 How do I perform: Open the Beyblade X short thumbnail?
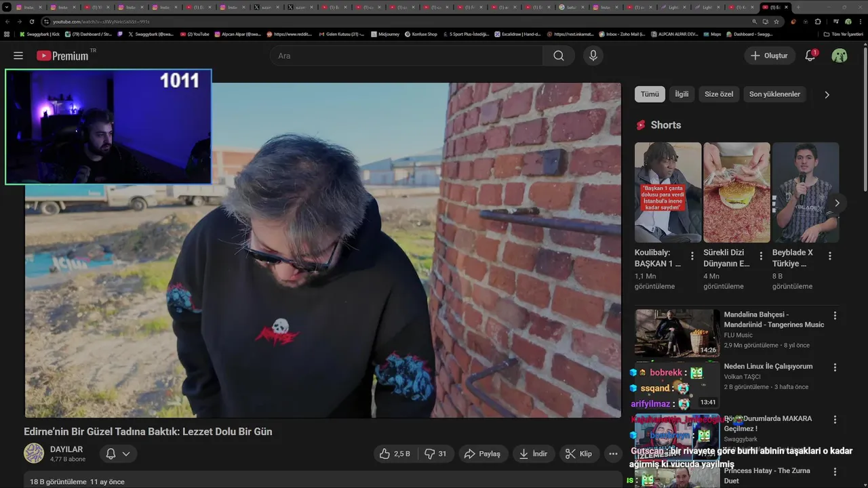click(x=806, y=192)
